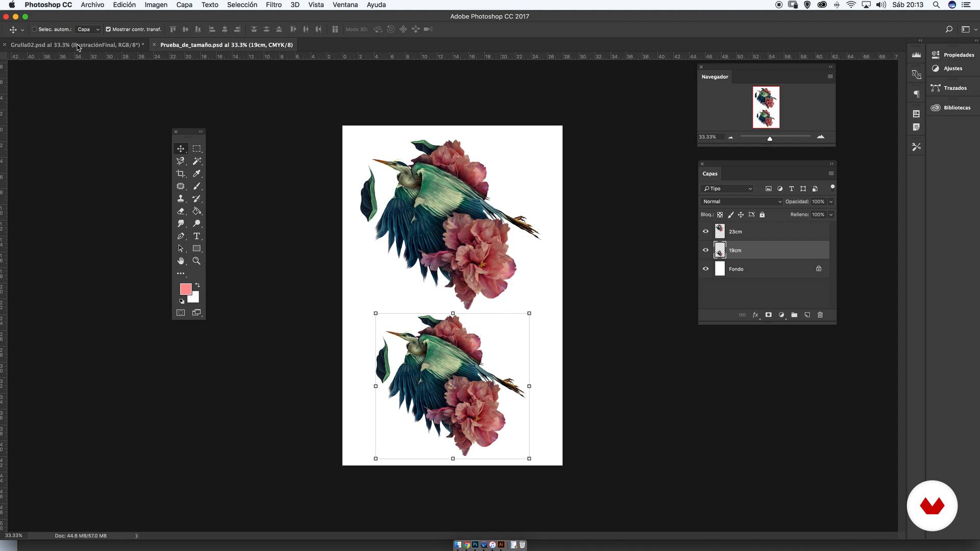Select the Eraser tool
This screenshot has height=551, width=980.
[181, 211]
